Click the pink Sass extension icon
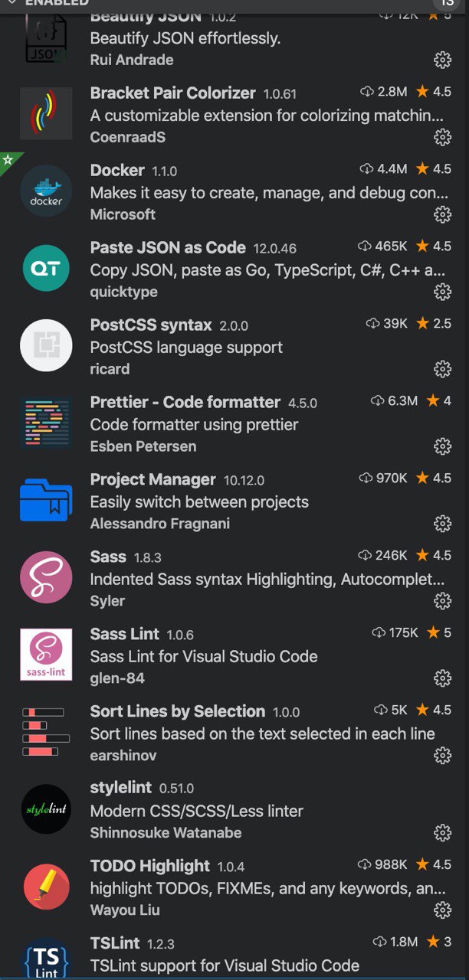This screenshot has height=980, width=469. coord(46,577)
